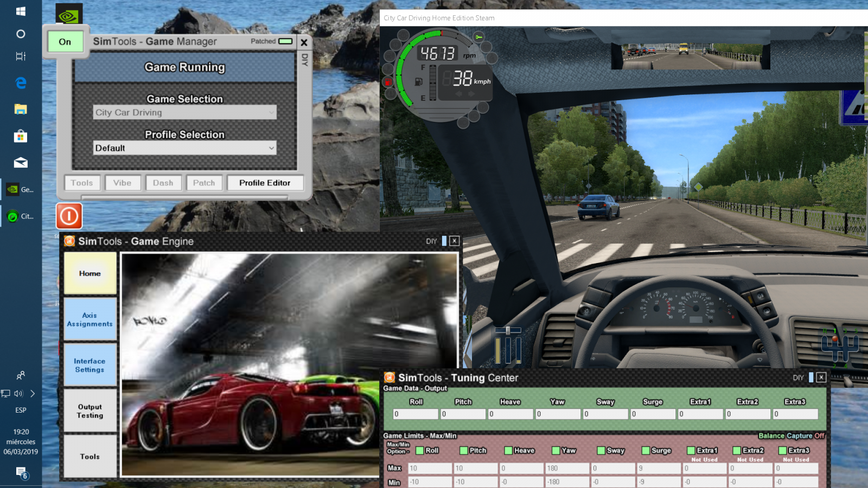Open Interface Settings tab
Viewport: 868px width, 488px height.
coord(90,365)
